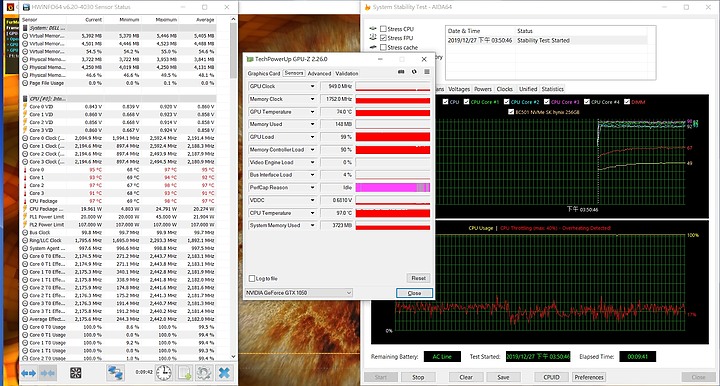The image size is (720, 386).
Task: Check the Log to file box in GPU-Z
Action: point(252,279)
